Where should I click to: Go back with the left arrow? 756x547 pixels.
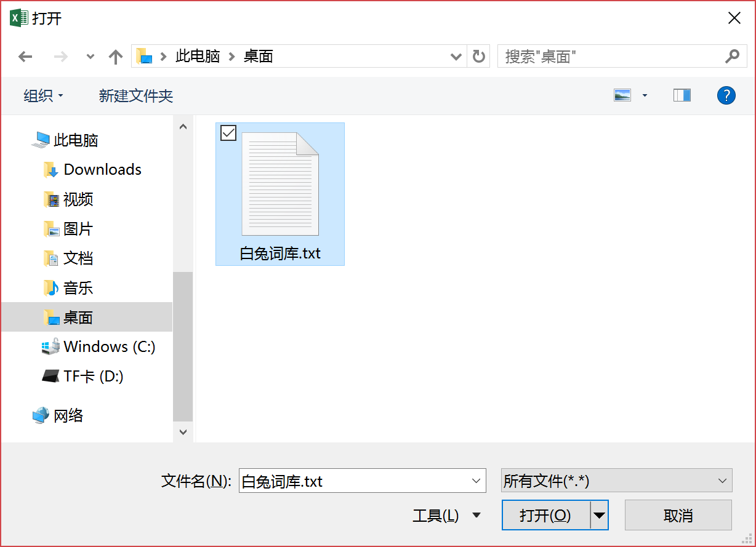(x=25, y=57)
